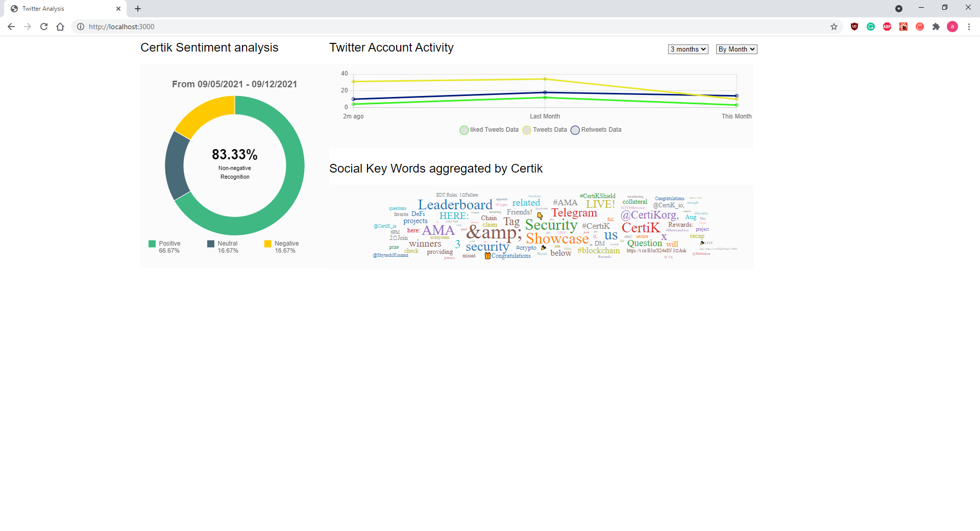Click the word Showcase in cloud

click(x=557, y=238)
